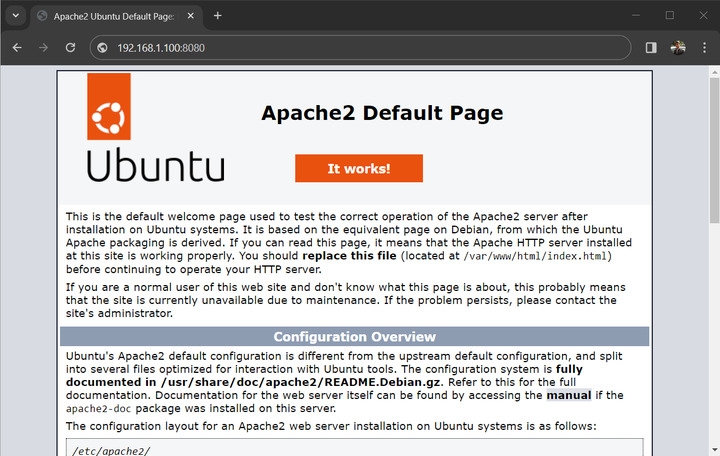Click the scrollbar up arrow
Screen dimensions: 720x456
click(x=713, y=72)
